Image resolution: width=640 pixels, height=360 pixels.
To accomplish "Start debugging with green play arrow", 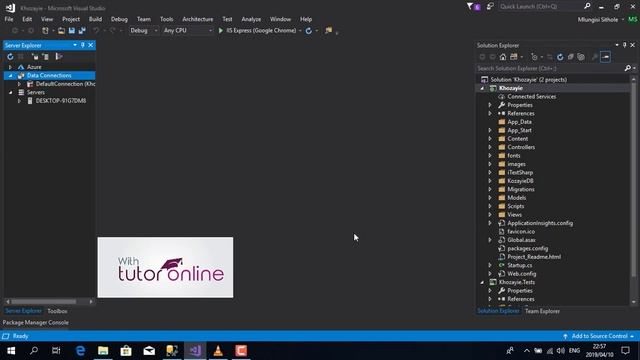I will coord(220,31).
